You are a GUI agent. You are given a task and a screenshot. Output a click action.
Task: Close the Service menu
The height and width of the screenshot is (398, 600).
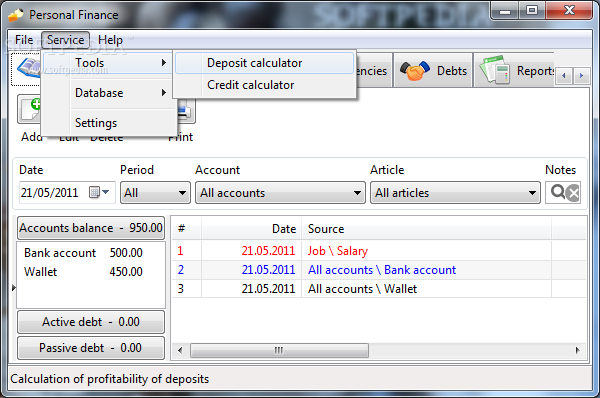(65, 40)
